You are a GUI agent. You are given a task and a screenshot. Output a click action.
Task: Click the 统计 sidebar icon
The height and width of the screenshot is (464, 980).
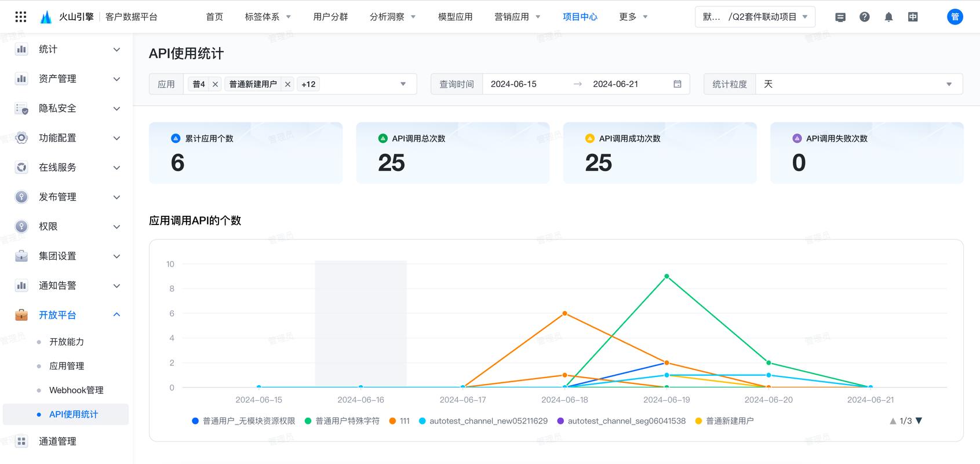[x=21, y=49]
